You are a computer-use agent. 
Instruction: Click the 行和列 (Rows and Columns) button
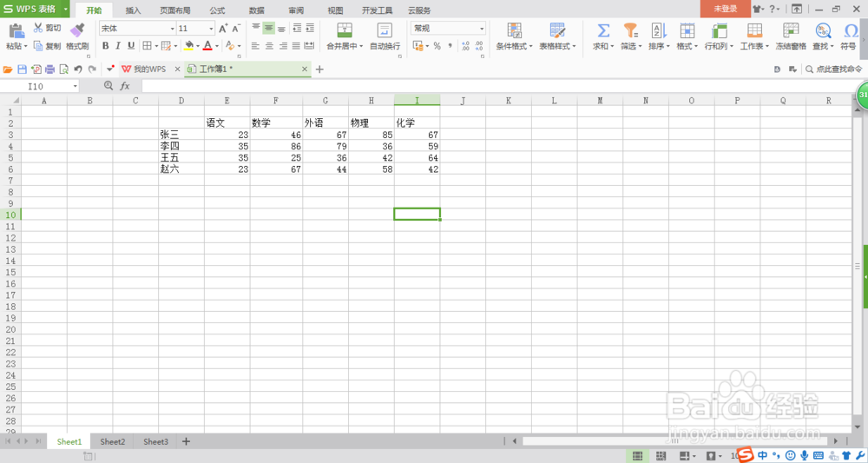coord(719,36)
